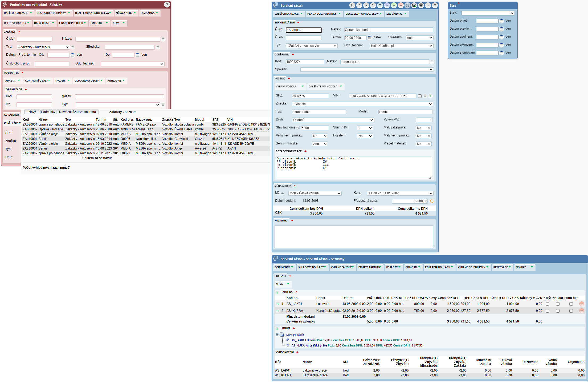Viewport: 588px width, 383px height.
Task: Click the send email icon in toolbar
Action: coord(414,5)
